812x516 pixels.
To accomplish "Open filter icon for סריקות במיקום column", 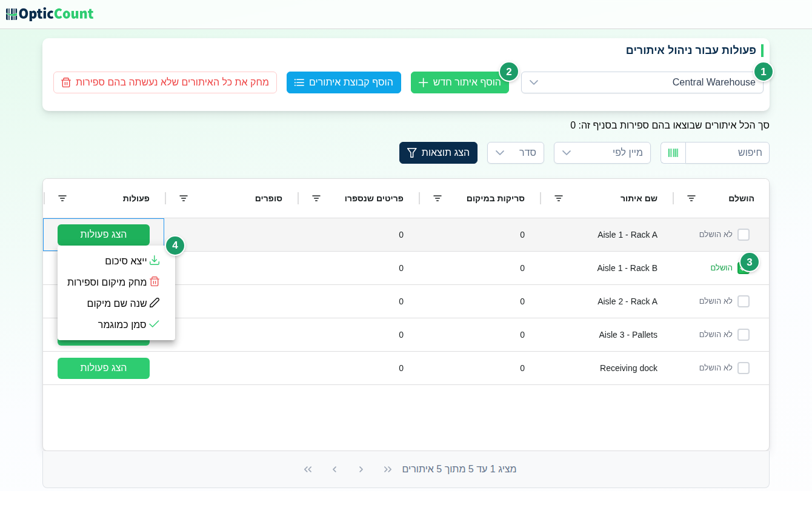I will pos(438,198).
